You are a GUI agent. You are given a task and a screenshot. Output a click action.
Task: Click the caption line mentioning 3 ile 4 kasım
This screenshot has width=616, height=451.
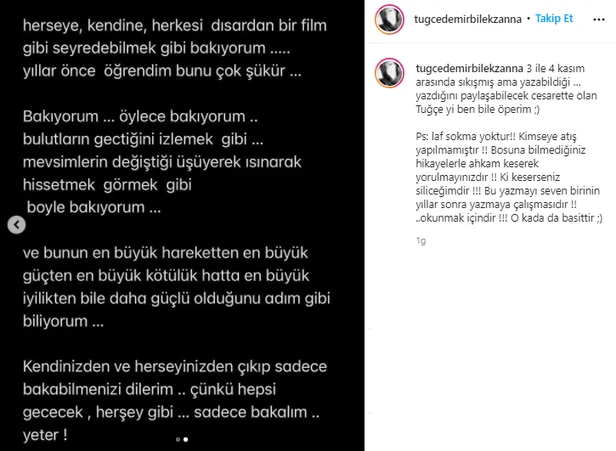tap(500, 68)
